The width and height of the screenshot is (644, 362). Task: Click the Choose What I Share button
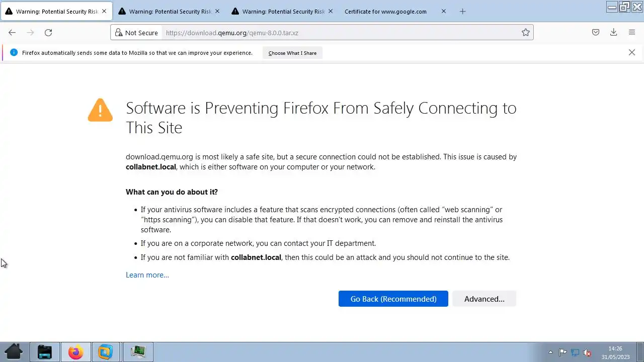tap(292, 53)
